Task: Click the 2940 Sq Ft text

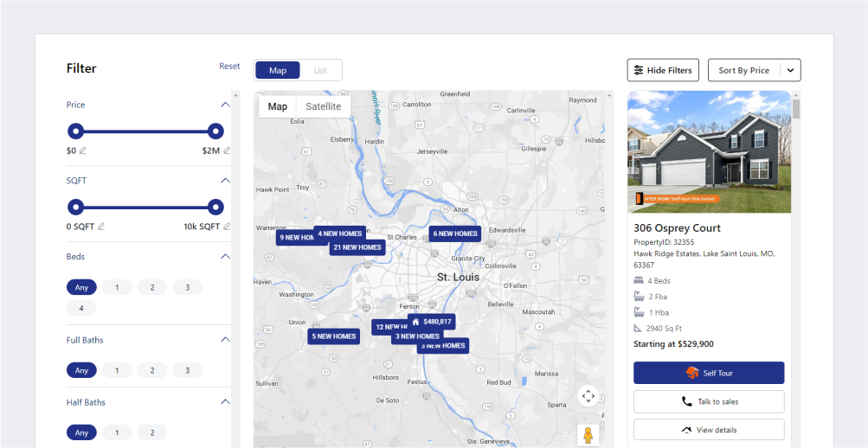Action: tap(664, 329)
